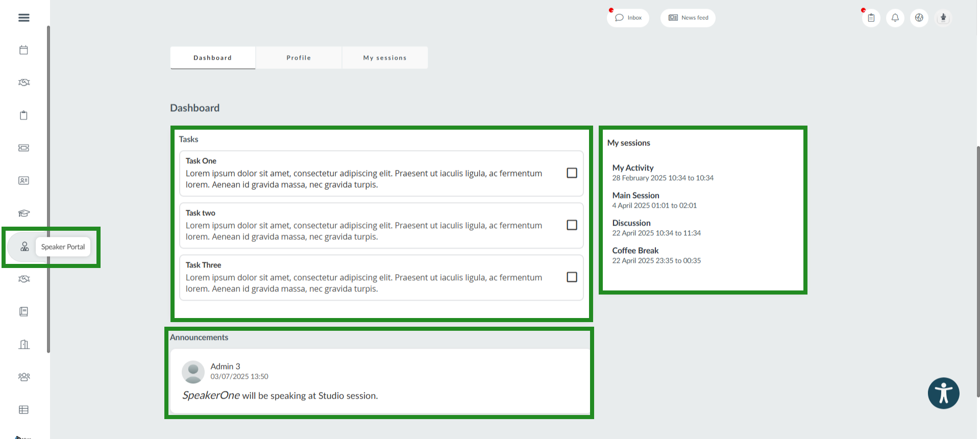Click the Task Three title

point(203,265)
